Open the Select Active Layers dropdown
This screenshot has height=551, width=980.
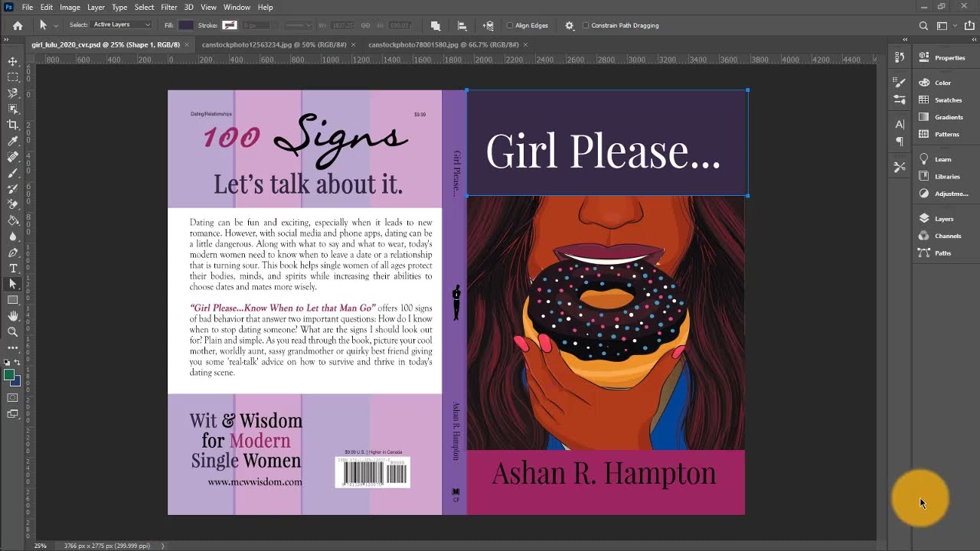click(x=122, y=25)
